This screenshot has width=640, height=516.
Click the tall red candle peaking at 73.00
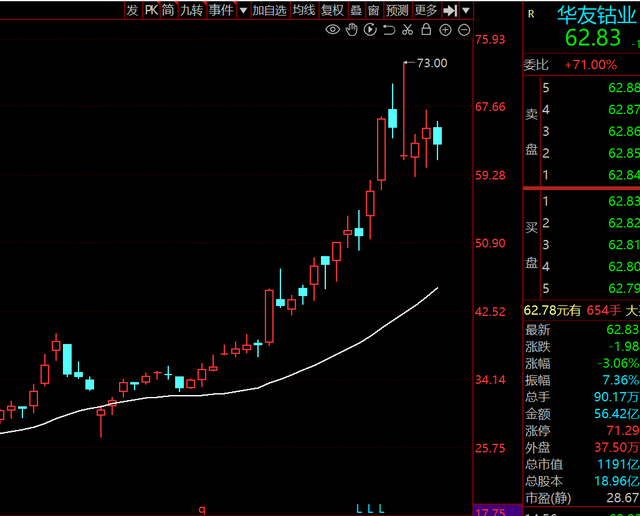[x=404, y=110]
